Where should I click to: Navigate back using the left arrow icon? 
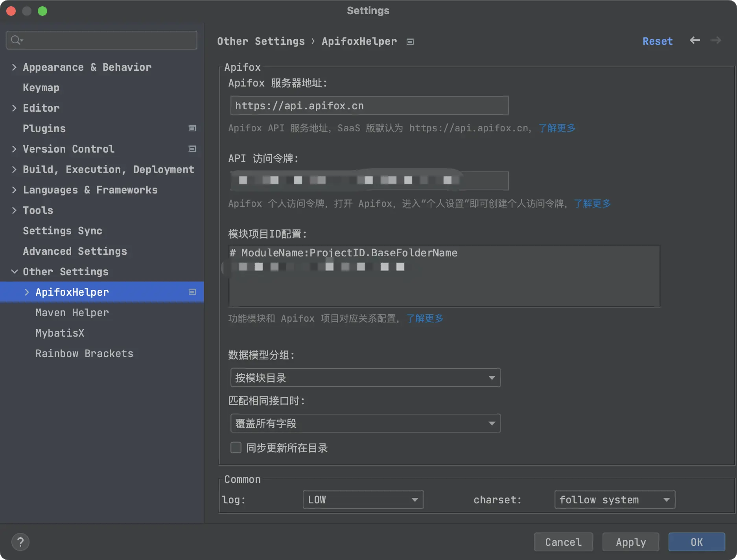pyautogui.click(x=695, y=41)
